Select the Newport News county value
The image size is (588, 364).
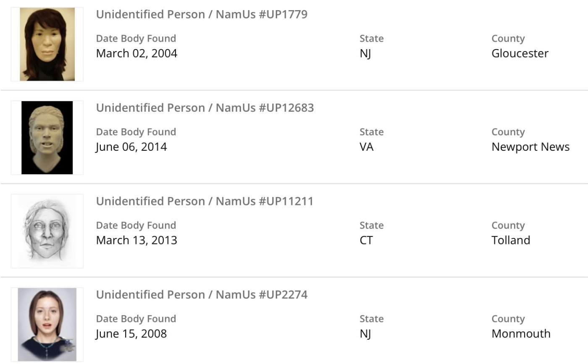[530, 147]
